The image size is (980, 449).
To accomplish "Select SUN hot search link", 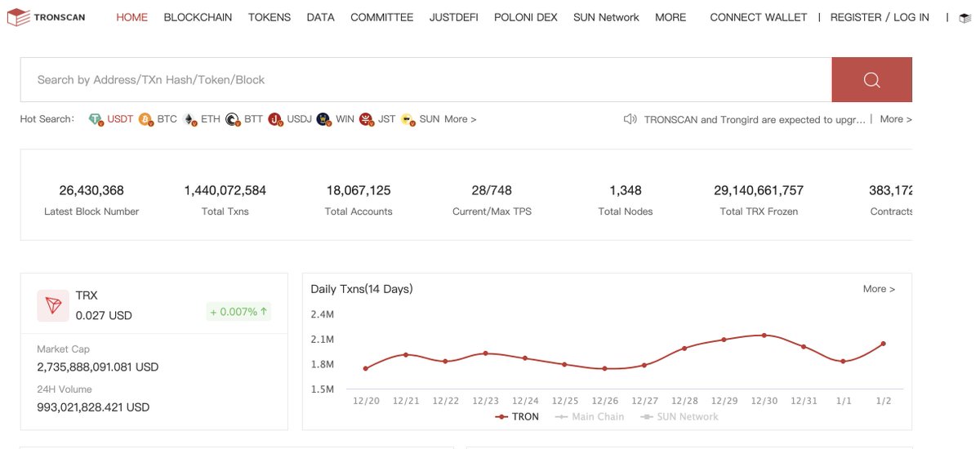I will pos(430,119).
